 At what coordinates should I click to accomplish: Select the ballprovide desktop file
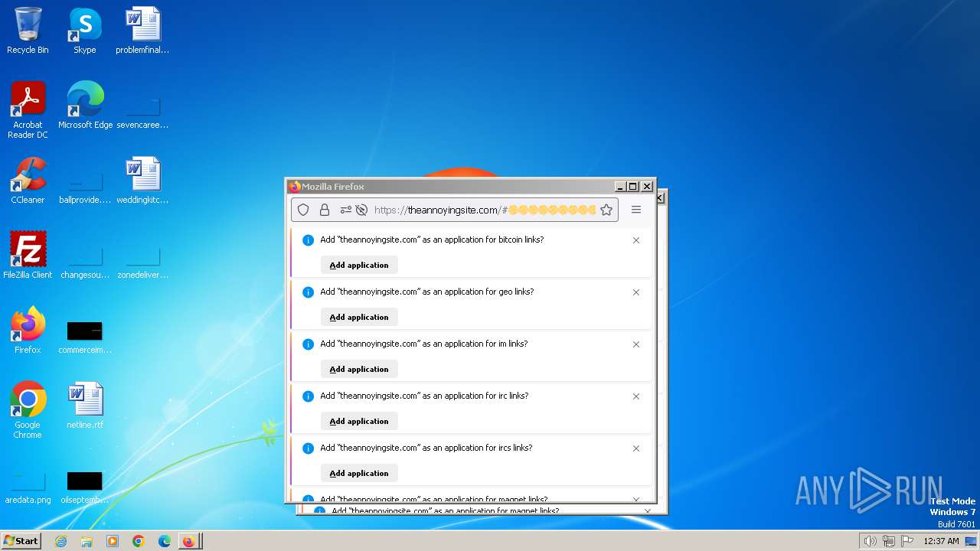85,187
